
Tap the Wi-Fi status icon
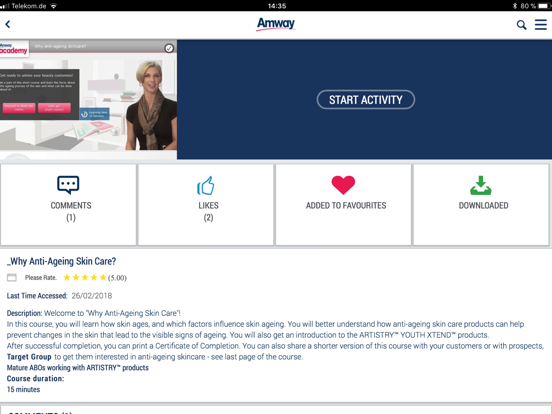pyautogui.click(x=54, y=6)
